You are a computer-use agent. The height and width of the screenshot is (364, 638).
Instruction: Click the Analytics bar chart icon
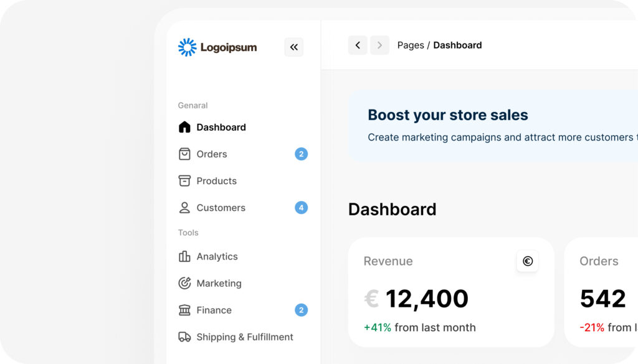(x=184, y=256)
